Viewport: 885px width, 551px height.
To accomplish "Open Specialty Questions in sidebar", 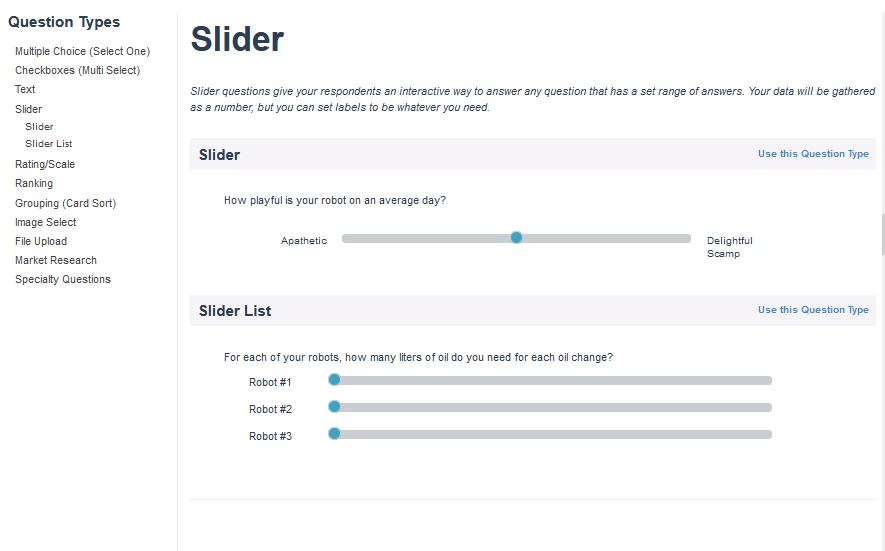I will coord(63,279).
